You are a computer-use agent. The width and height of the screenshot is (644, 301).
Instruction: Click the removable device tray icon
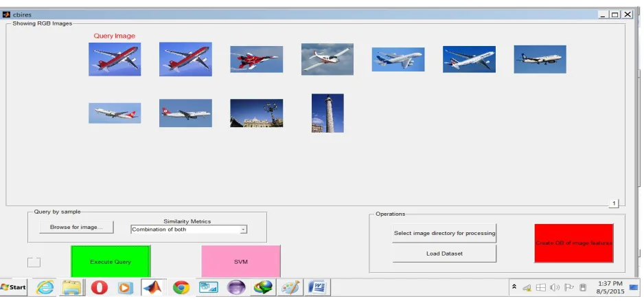click(x=583, y=288)
